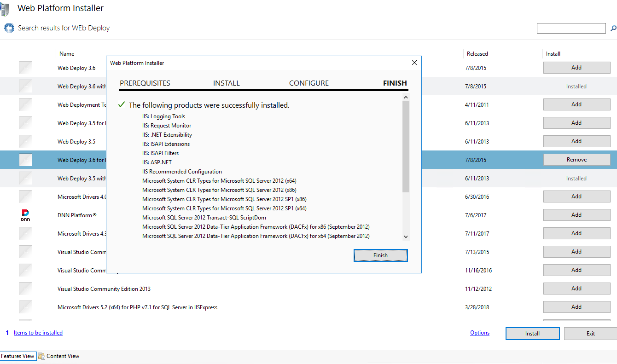The image size is (617, 364).
Task: Open the Options link
Action: [x=480, y=333]
